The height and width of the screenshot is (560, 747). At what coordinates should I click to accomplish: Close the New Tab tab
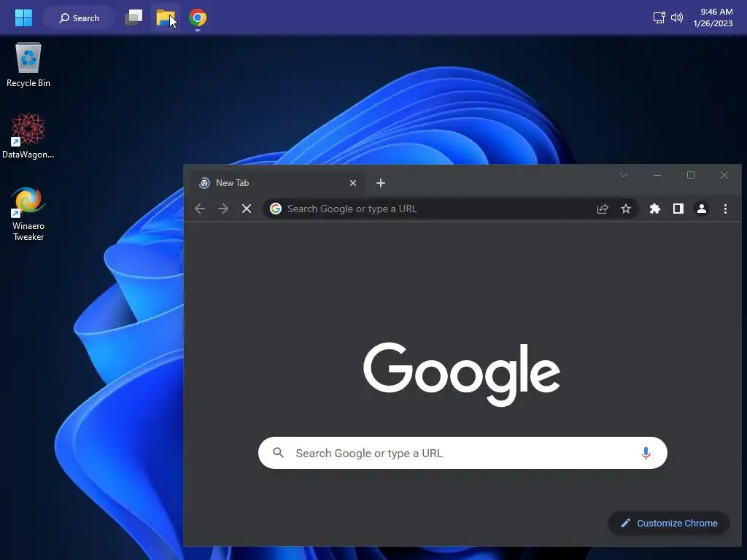[x=353, y=183]
